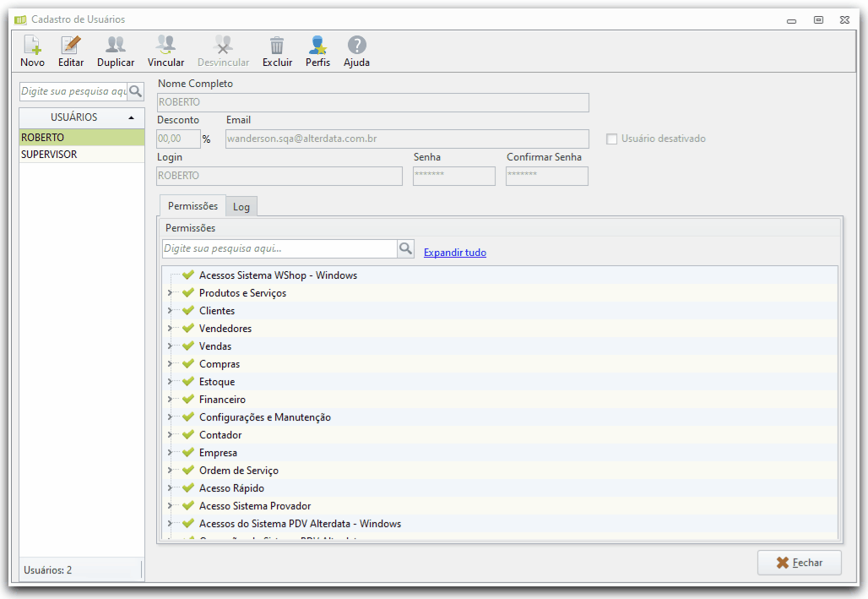Select the Financeiro tree row label

pos(222,400)
